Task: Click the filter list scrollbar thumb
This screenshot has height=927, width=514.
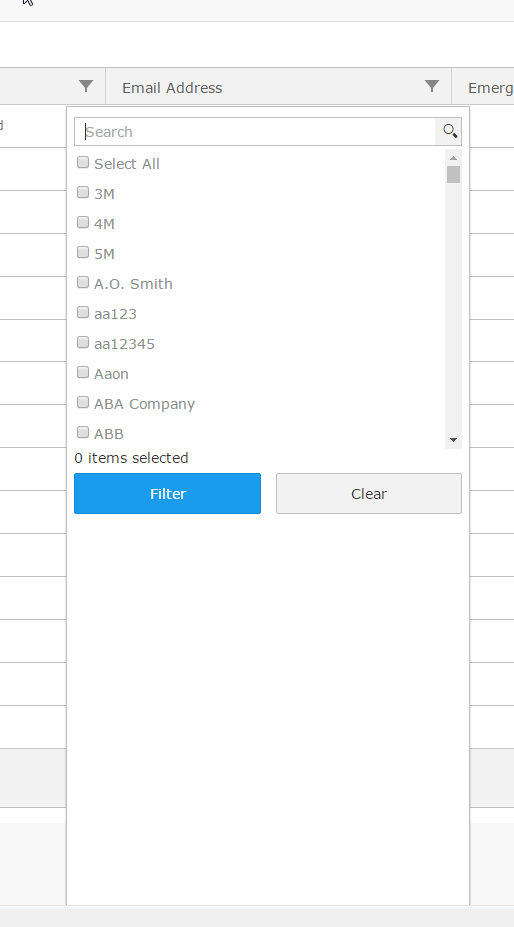Action: pos(454,174)
